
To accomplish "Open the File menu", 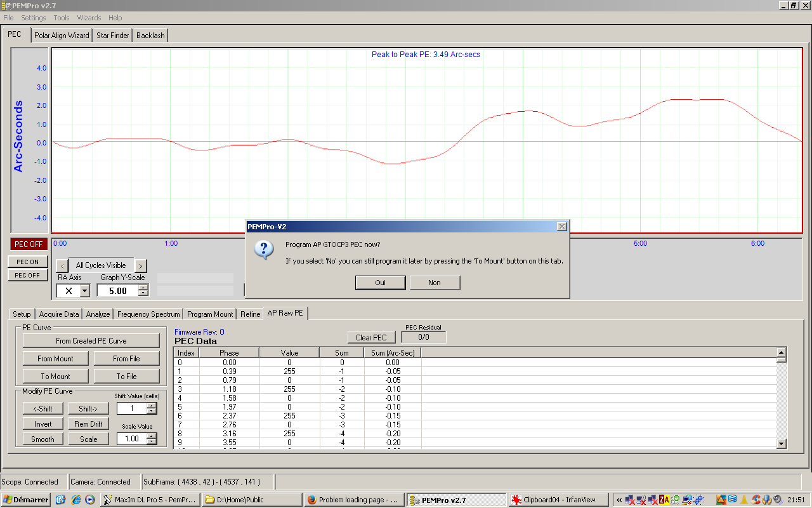I will point(8,18).
